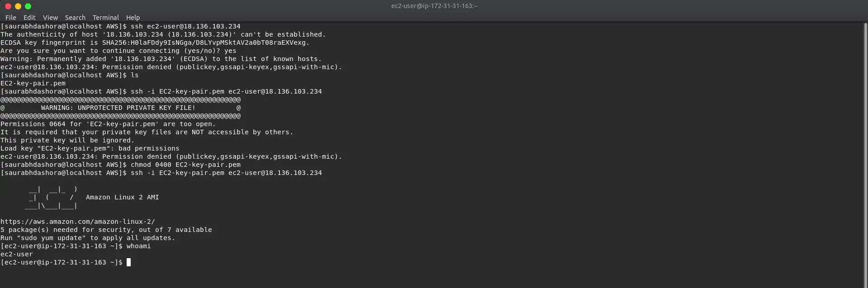Open the File menu

pyautogui.click(x=11, y=18)
